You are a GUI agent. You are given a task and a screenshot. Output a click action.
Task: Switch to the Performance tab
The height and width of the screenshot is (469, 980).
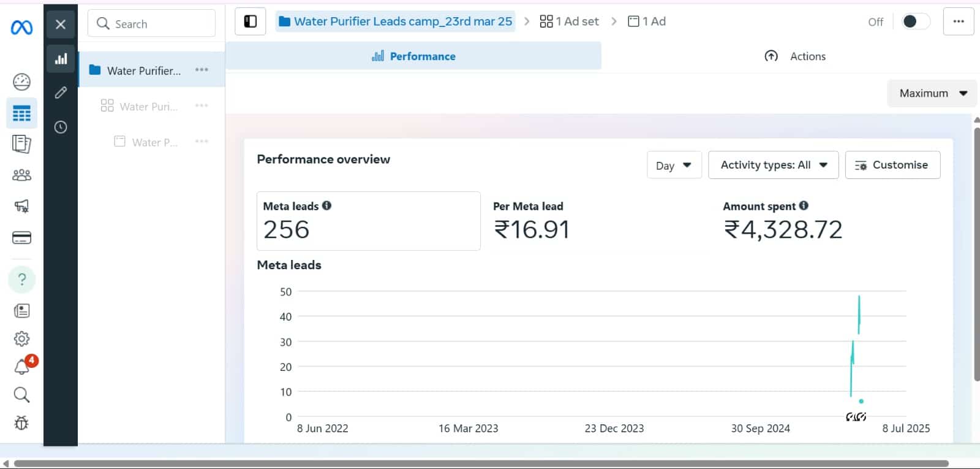413,56
